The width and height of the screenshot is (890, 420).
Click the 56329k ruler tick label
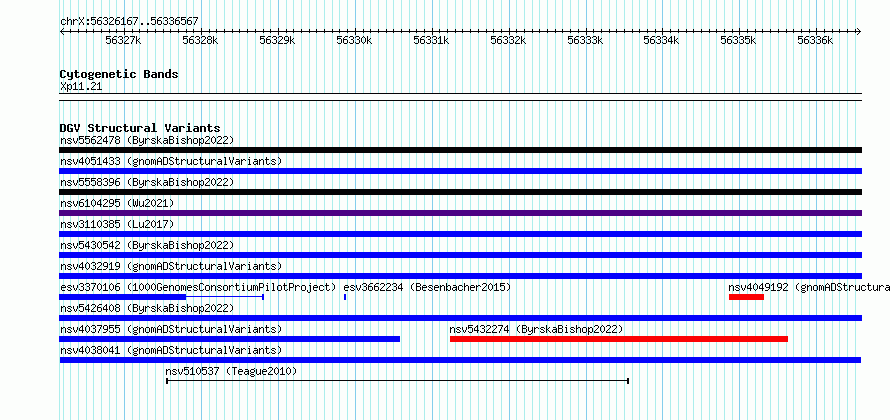[x=278, y=40]
